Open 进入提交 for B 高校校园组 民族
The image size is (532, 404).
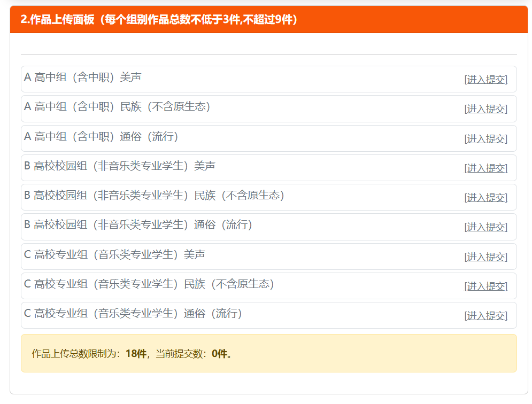click(486, 198)
